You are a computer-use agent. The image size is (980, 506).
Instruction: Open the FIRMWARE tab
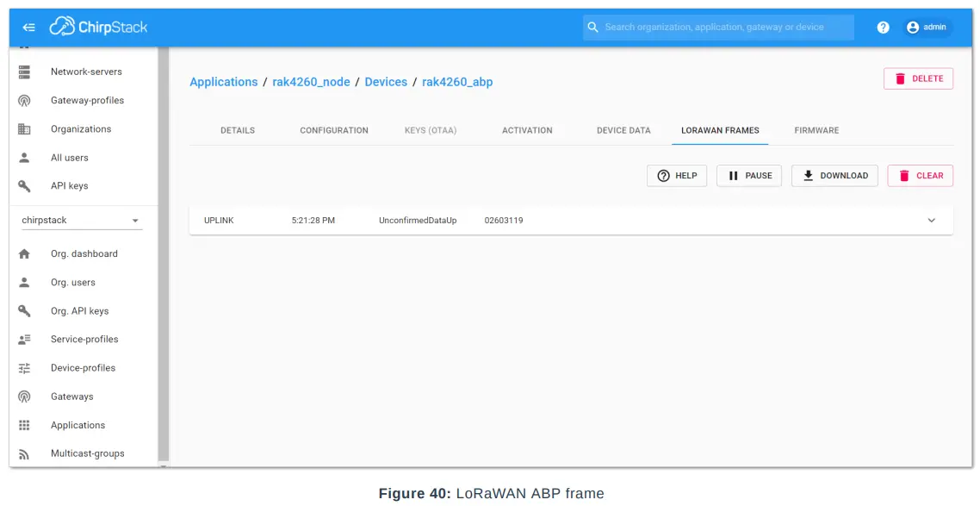pos(816,130)
